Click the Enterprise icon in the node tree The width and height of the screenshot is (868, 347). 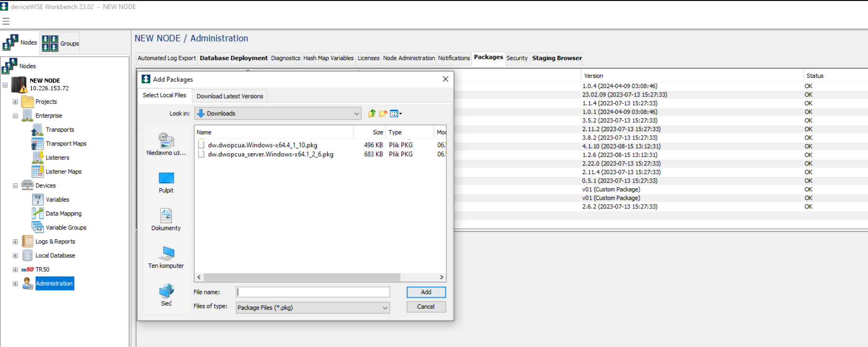click(27, 116)
